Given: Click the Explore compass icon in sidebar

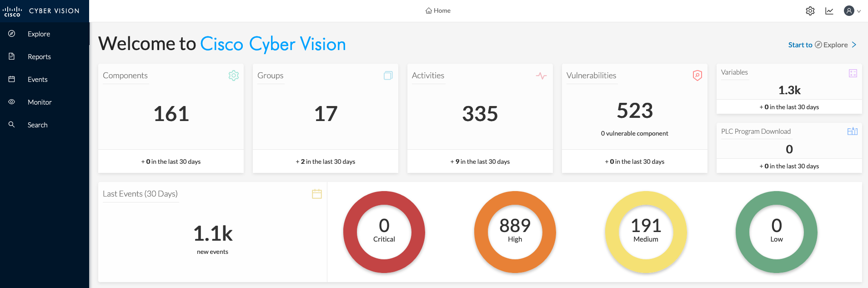Looking at the screenshot, I should (12, 34).
